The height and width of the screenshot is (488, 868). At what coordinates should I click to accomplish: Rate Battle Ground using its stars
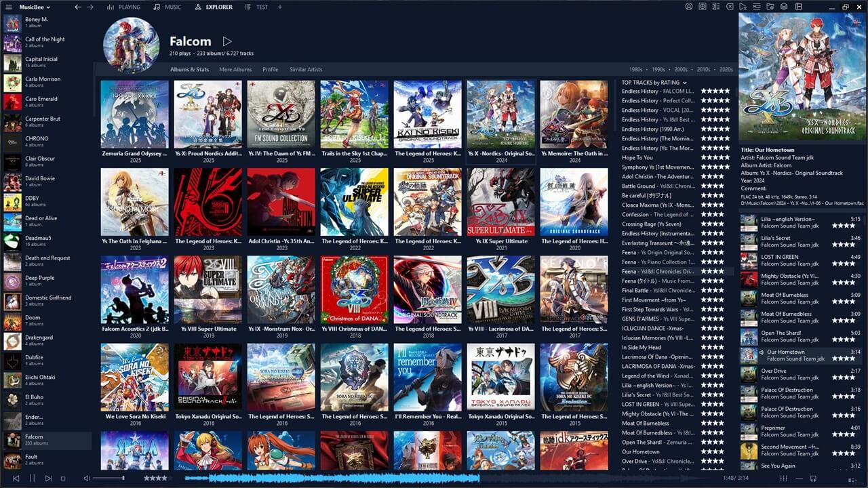(x=712, y=186)
